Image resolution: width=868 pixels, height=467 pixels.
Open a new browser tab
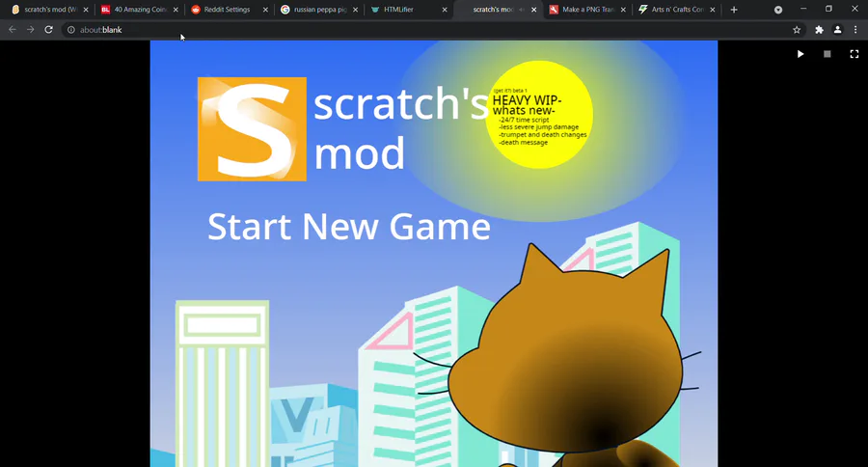point(734,10)
